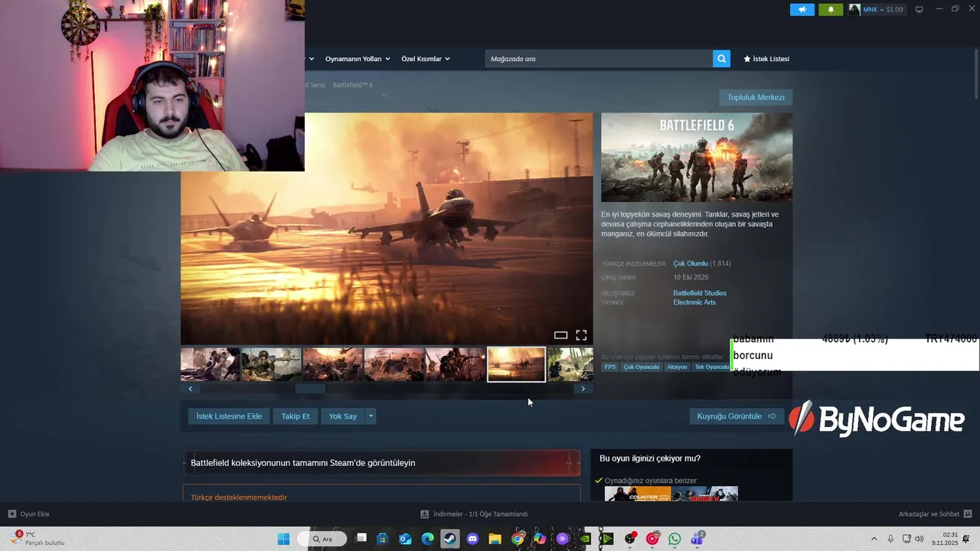Click the 'Takip Et' button
This screenshot has width=980, height=551.
coord(296,416)
